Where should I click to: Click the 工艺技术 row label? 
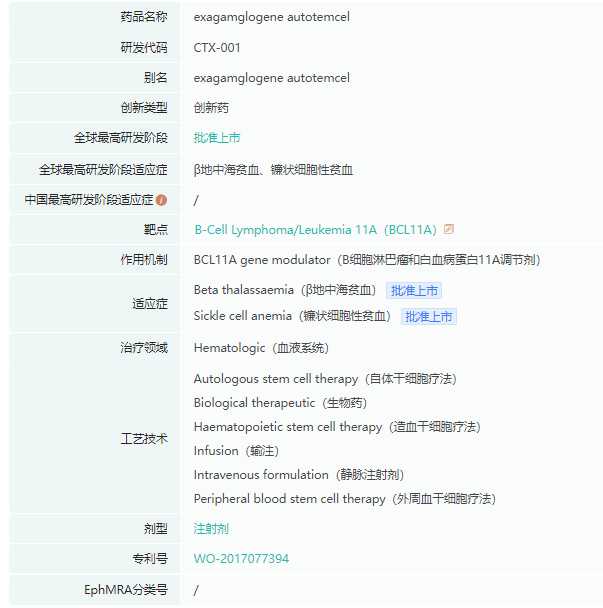[x=144, y=439]
